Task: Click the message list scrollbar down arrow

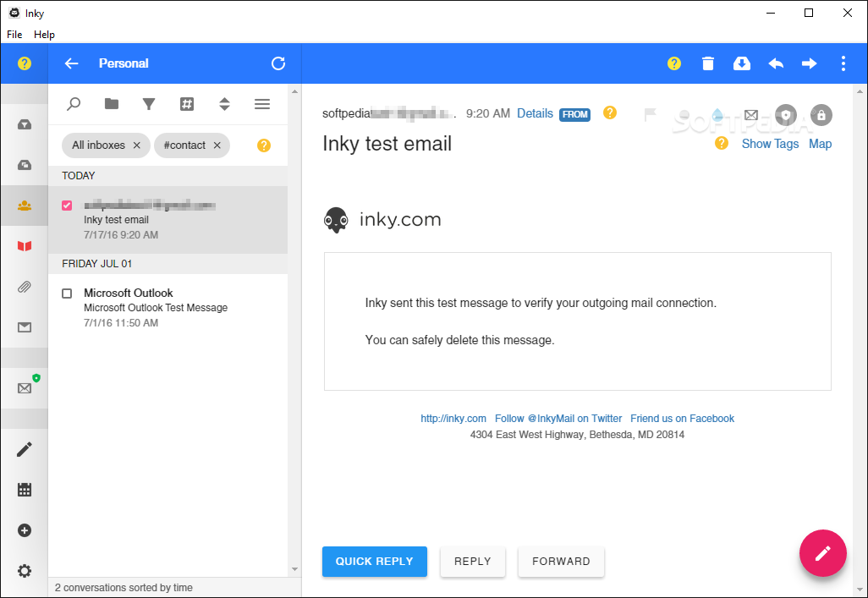Action: pyautogui.click(x=294, y=569)
